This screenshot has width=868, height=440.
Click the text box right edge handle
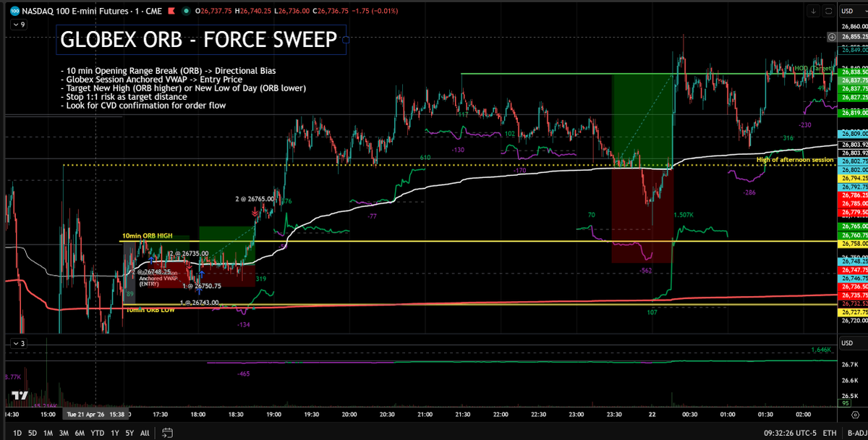[x=344, y=40]
